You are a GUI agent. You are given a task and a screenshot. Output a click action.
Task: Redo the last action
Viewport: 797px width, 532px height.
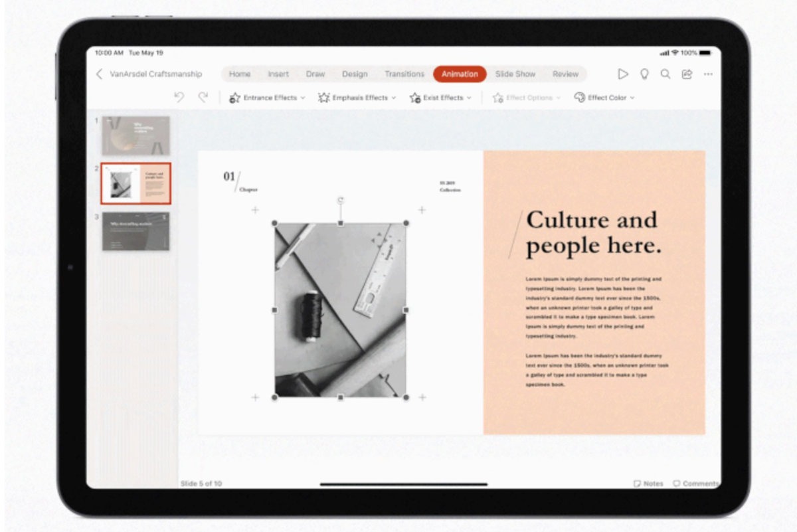(x=203, y=97)
